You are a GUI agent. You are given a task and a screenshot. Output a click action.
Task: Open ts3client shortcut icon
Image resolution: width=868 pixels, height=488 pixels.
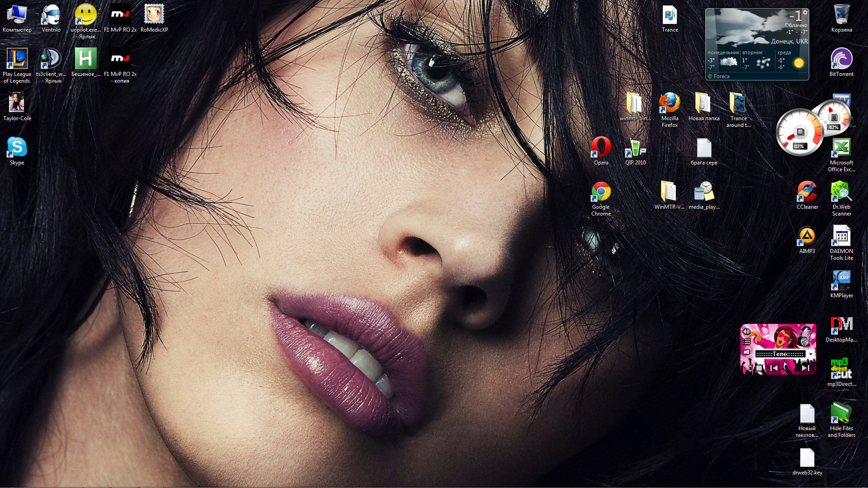point(51,66)
